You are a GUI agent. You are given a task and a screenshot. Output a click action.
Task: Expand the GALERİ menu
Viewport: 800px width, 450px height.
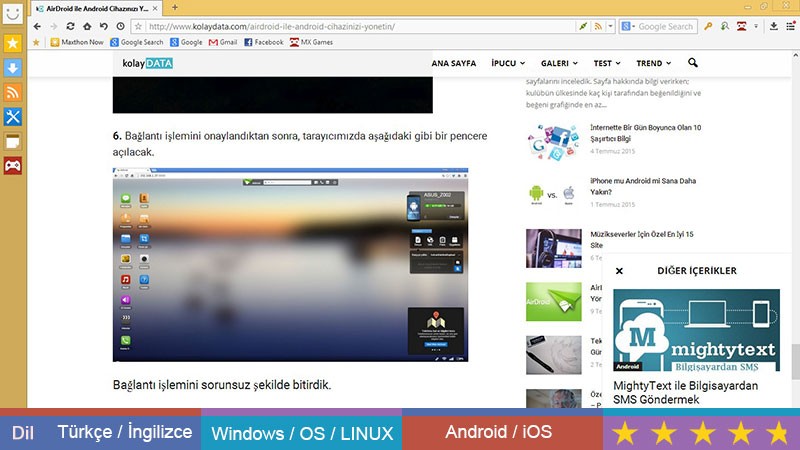[x=559, y=63]
